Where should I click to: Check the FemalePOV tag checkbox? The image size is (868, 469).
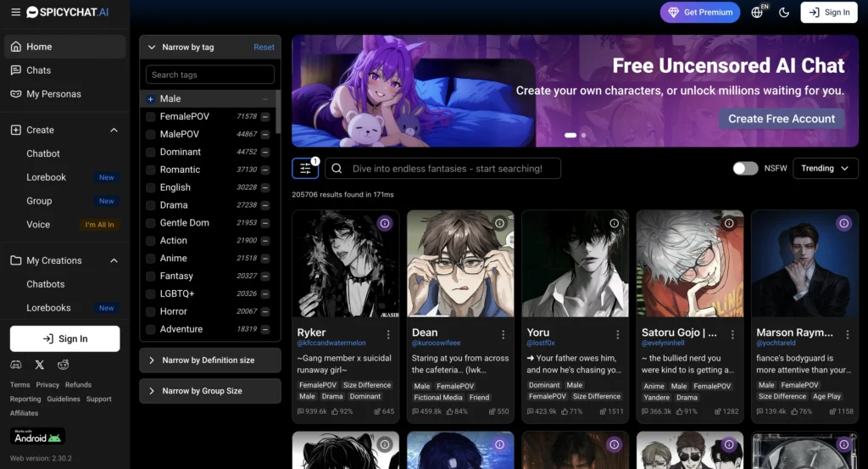150,117
